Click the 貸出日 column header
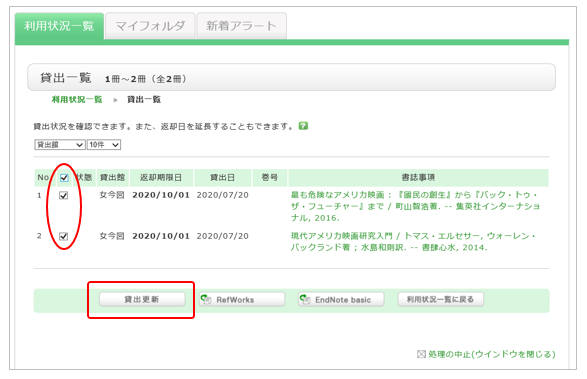The width and height of the screenshot is (587, 379). pyautogui.click(x=223, y=178)
